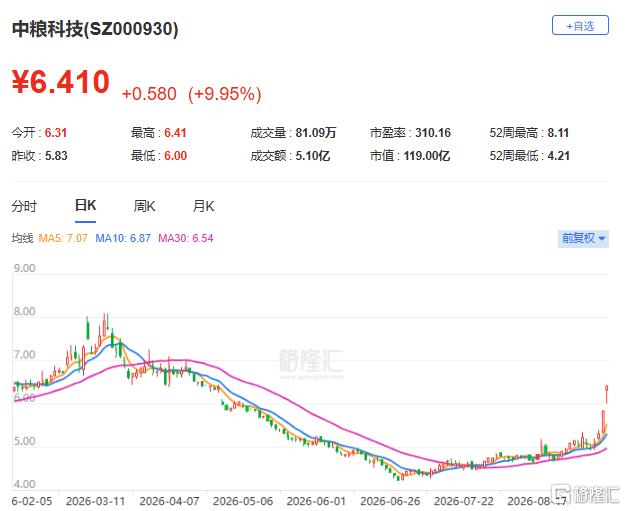Image resolution: width=626 pixels, height=511 pixels.
Task: Click the 2026-04-07 date label
Action: point(169,501)
